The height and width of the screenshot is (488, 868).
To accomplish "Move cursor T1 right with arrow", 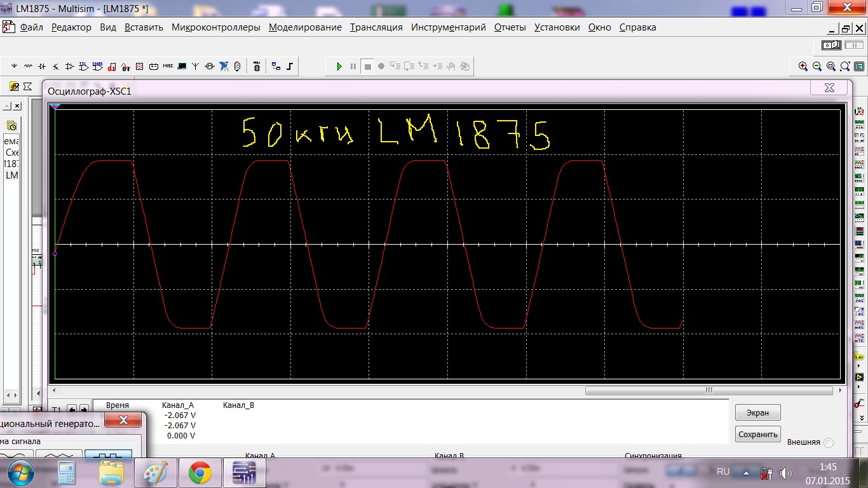I will coord(83,410).
